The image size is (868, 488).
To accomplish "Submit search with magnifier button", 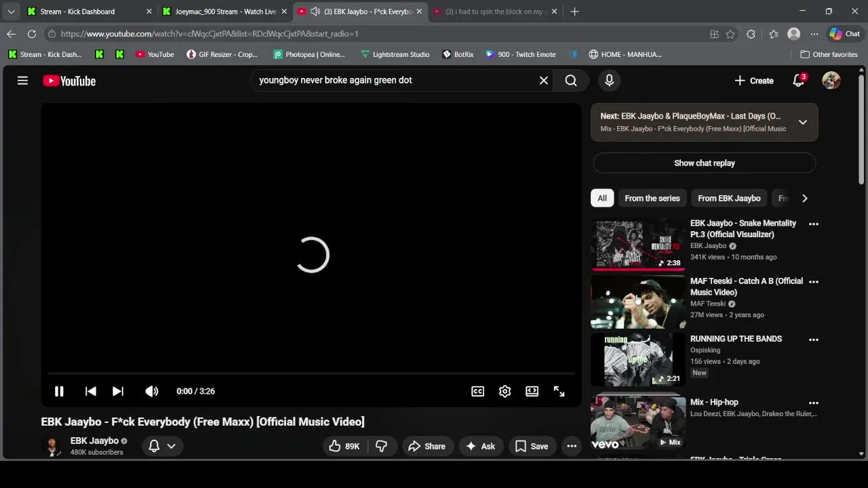I will tap(571, 81).
